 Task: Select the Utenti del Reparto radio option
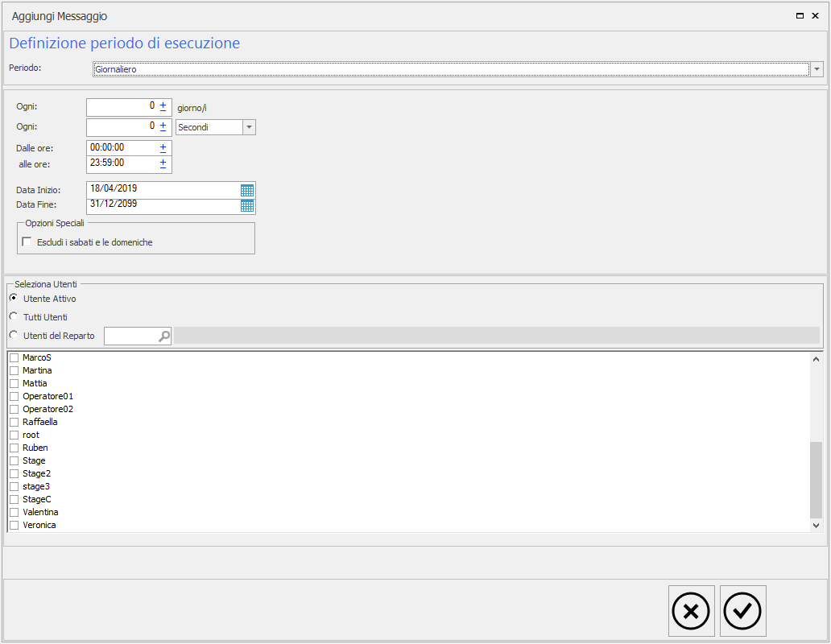pos(14,335)
